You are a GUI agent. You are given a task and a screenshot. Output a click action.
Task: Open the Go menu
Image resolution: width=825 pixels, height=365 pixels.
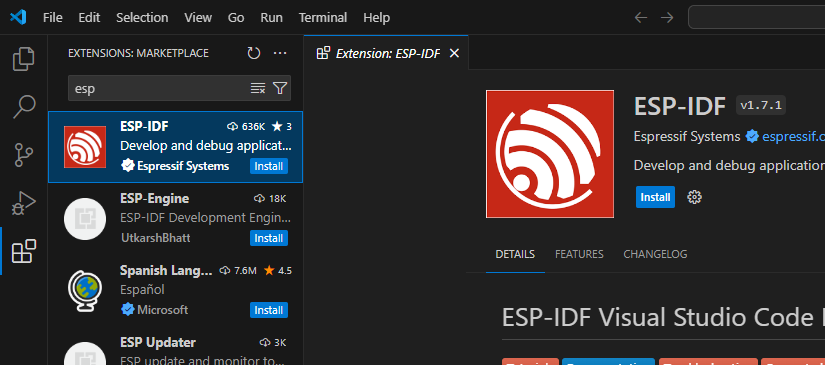pyautogui.click(x=236, y=17)
